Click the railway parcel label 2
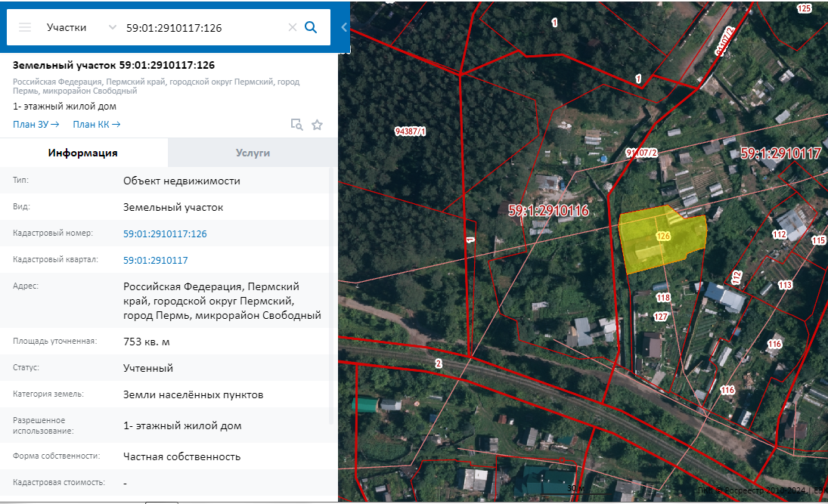 click(438, 363)
